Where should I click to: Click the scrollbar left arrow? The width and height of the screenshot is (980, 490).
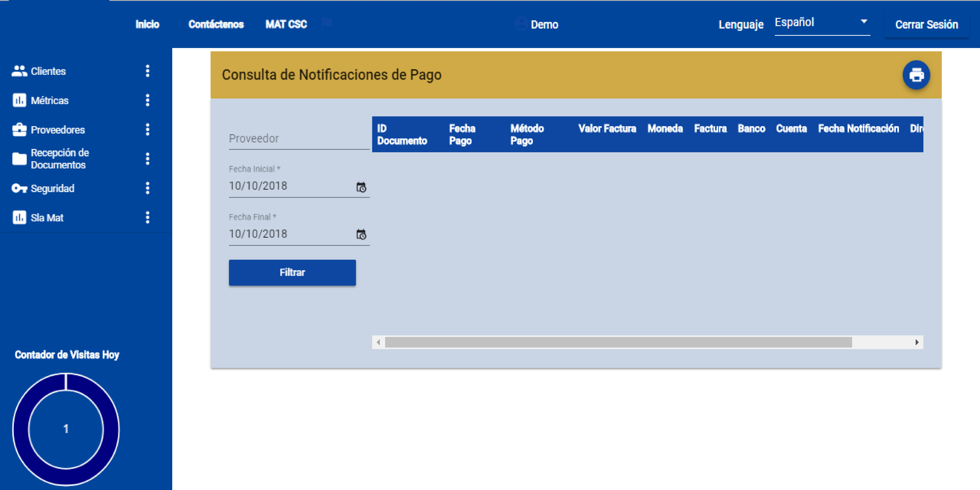point(378,342)
